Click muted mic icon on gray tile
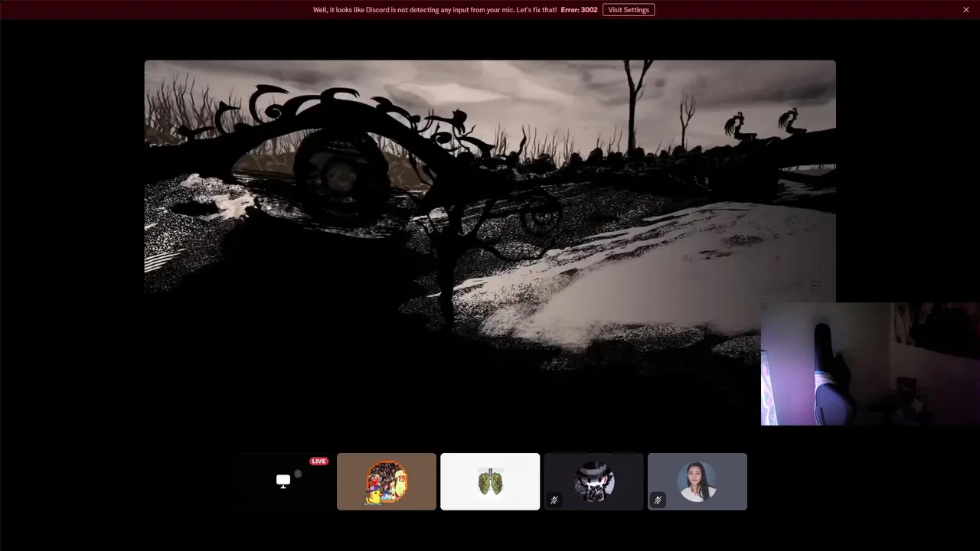Screen dimensions: 980x551 658,500
